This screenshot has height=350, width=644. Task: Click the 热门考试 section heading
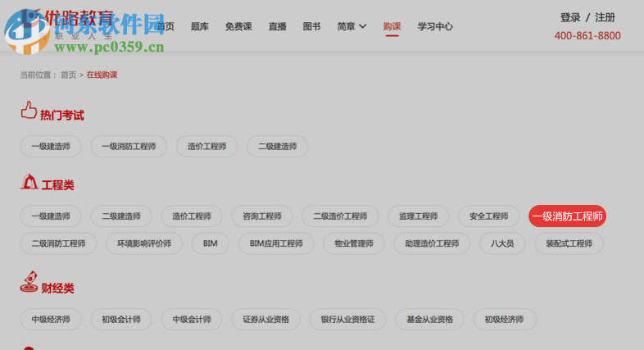pyautogui.click(x=61, y=115)
